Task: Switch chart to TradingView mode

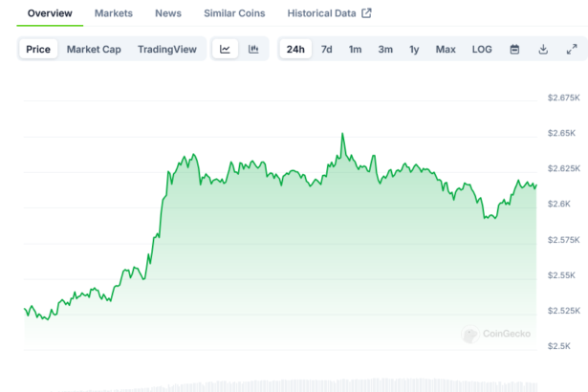Action: [166, 49]
